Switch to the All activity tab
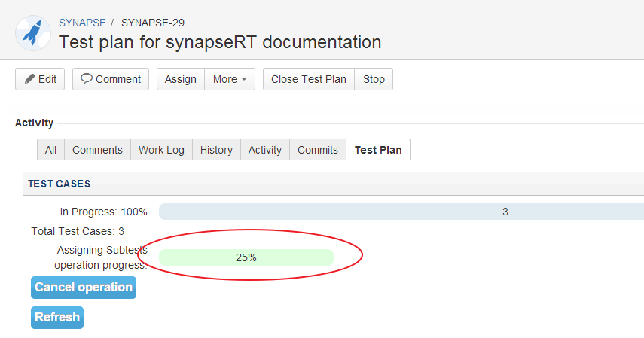Image resolution: width=644 pixels, height=338 pixels. click(50, 150)
